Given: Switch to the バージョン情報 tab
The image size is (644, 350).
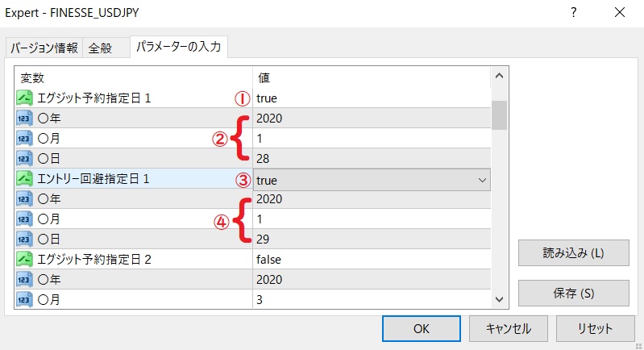Looking at the screenshot, I should [44, 48].
